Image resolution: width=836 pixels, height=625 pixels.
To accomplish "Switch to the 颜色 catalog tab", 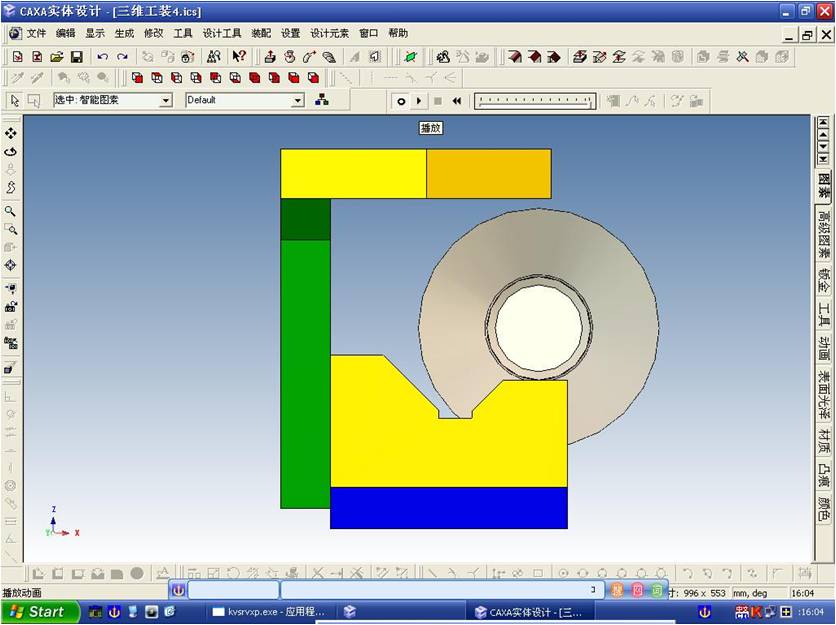I will pos(824,509).
